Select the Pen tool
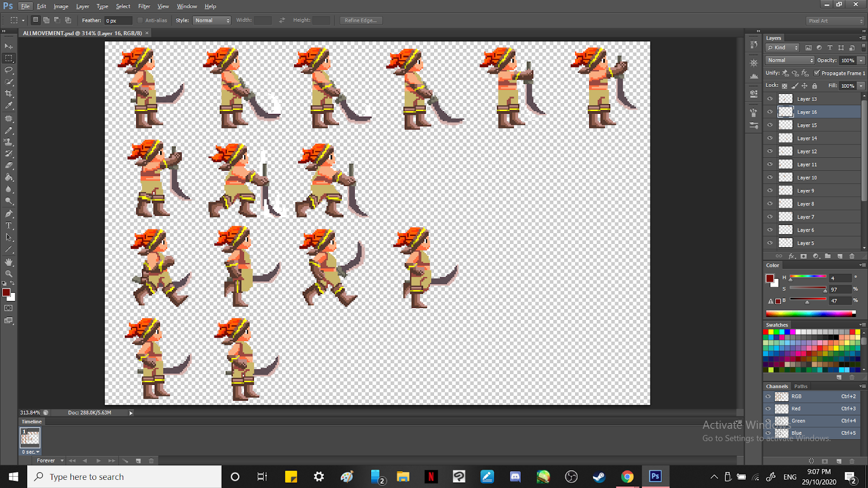 9,214
